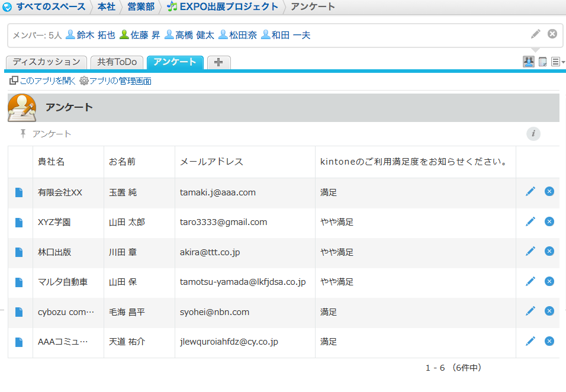The image size is (566, 392).
Task: Edit the 山田 保 record with the pencil
Action: pyautogui.click(x=530, y=281)
